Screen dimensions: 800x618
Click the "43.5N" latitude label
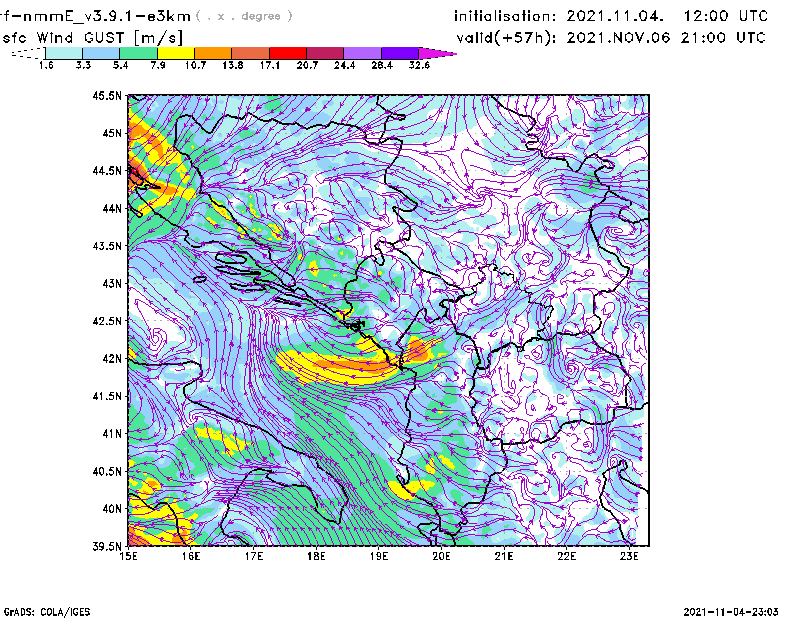(107, 246)
